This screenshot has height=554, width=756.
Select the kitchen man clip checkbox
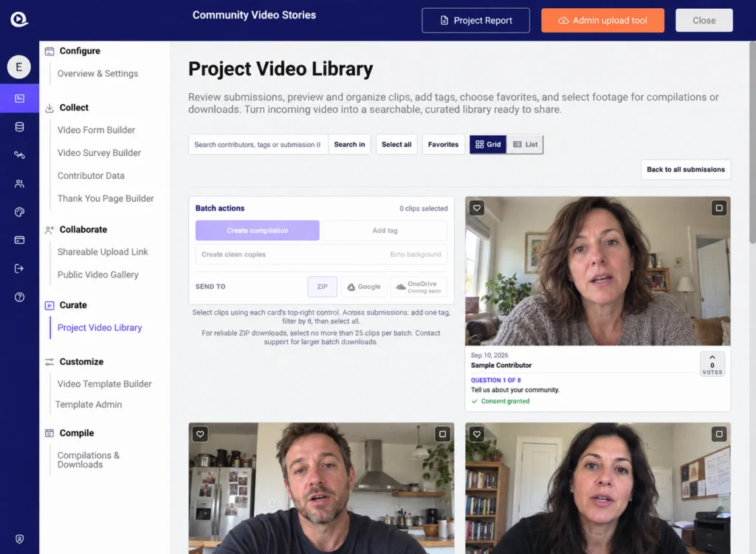click(x=442, y=434)
